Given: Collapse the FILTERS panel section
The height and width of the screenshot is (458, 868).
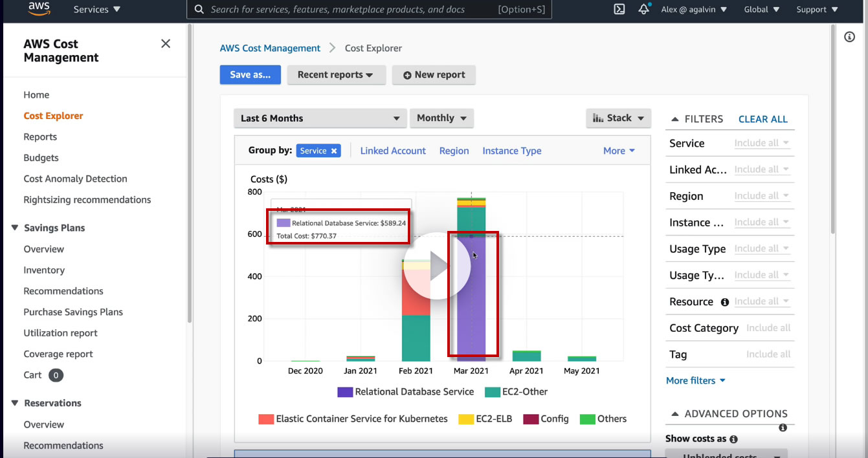Looking at the screenshot, I should tap(674, 119).
